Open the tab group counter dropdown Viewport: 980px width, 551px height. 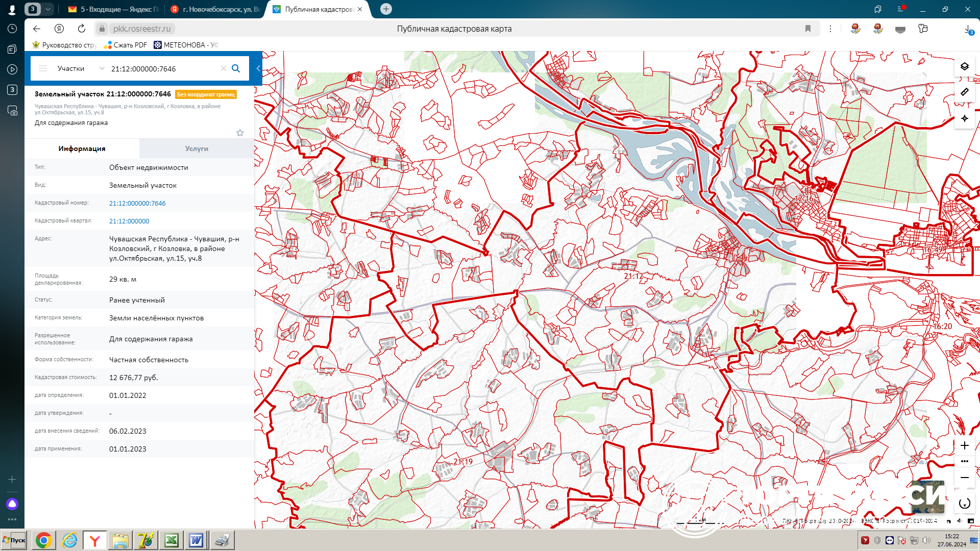click(47, 9)
